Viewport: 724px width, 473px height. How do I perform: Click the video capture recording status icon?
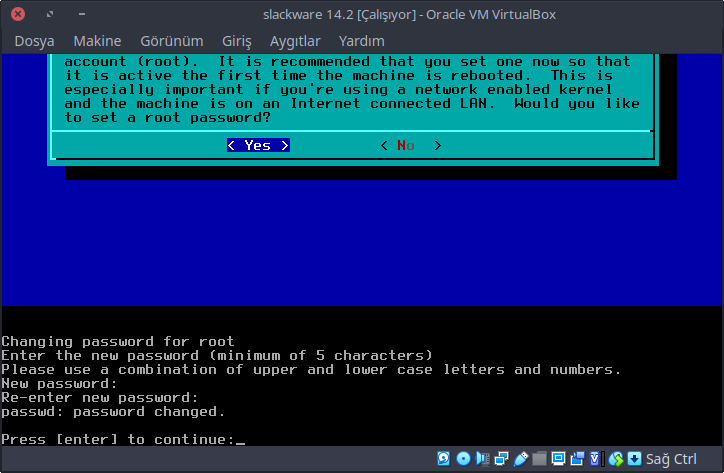(577, 459)
